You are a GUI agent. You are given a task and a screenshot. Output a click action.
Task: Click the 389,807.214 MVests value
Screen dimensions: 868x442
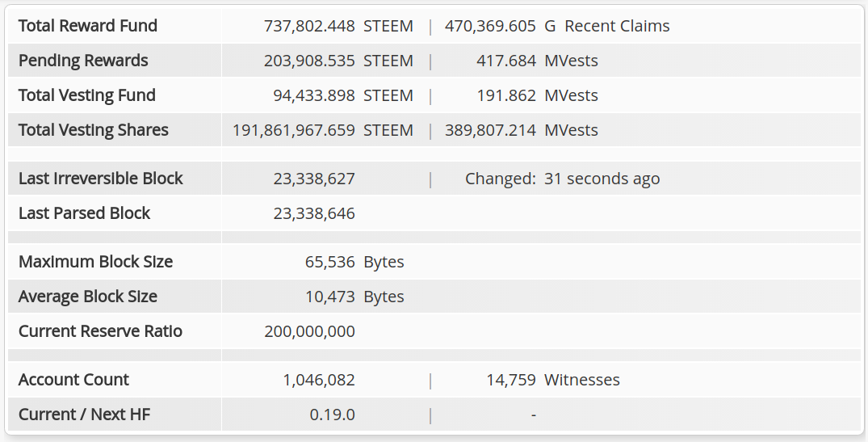point(521,130)
